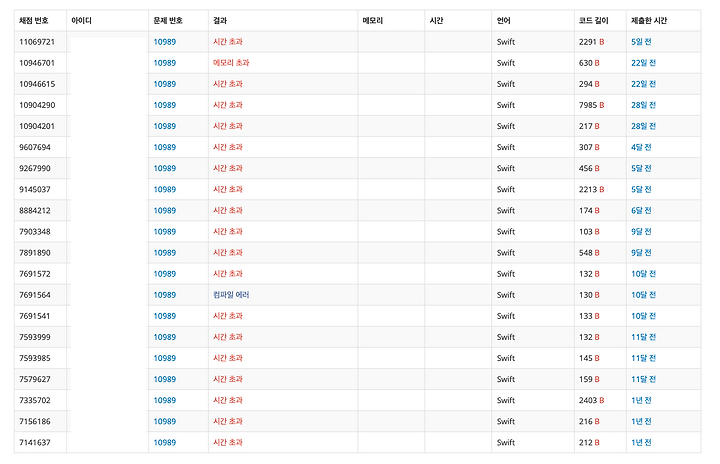Click the '결과' column header
Image resolution: width=720 pixels, height=464 pixels.
pyautogui.click(x=220, y=21)
